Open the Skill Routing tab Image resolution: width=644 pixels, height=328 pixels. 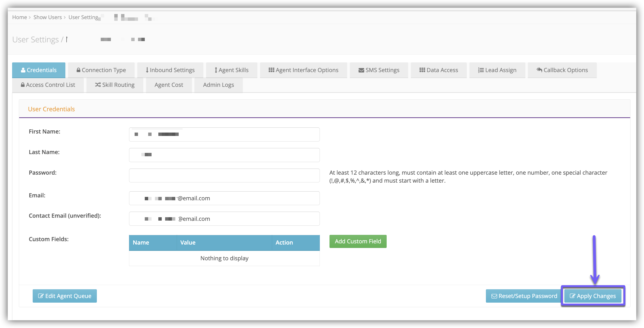click(x=115, y=85)
